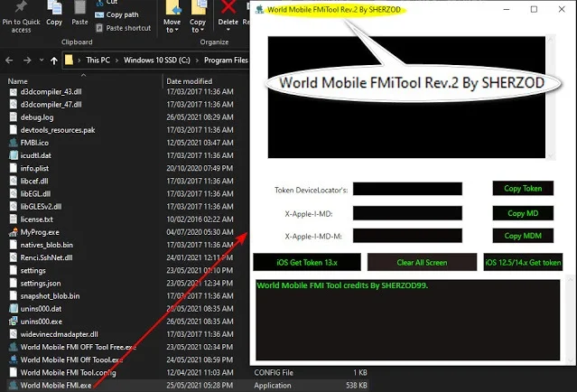Select libGLESv2.dll file icon

click(x=14, y=207)
